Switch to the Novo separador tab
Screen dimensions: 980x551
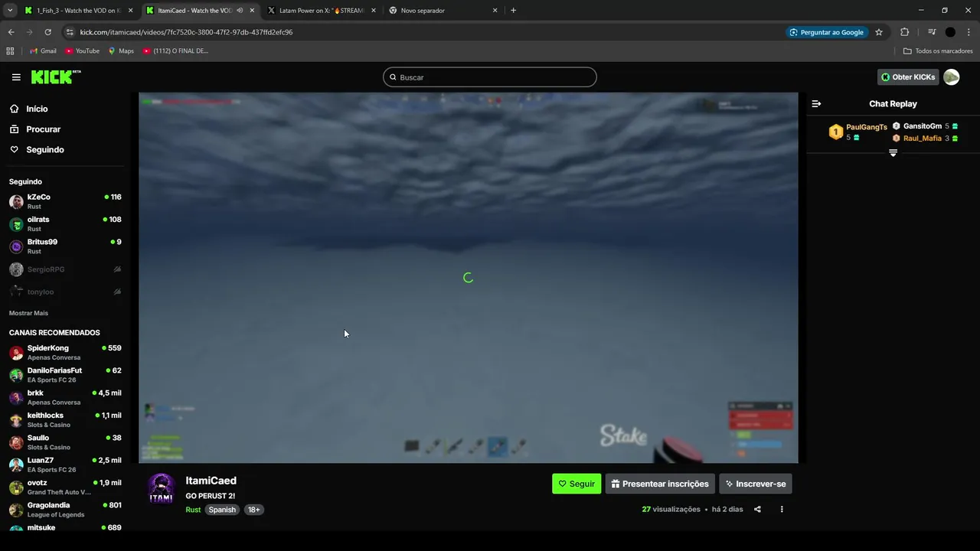443,11
